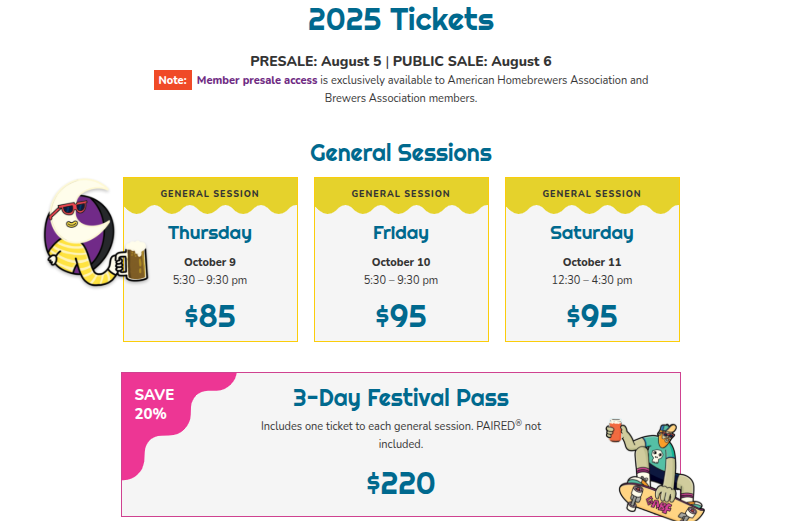This screenshot has width=789, height=521.
Task: Click the beer mug in mascot's hand
Action: click(x=135, y=261)
